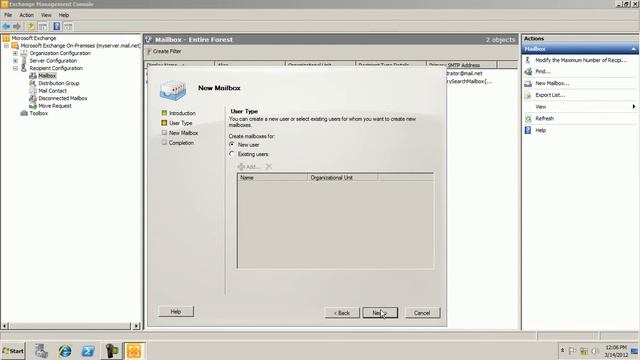Select Server Configuration in tree
The height and width of the screenshot is (360, 640).
click(x=53, y=61)
